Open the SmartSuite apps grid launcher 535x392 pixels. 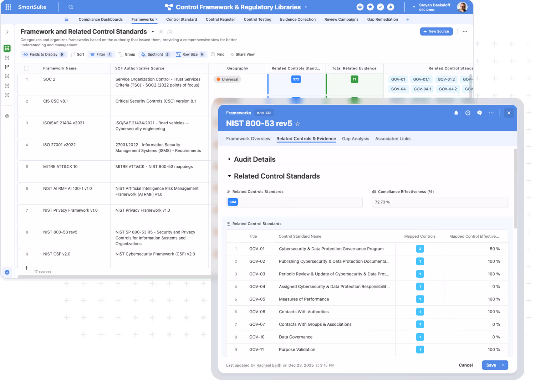click(8, 7)
